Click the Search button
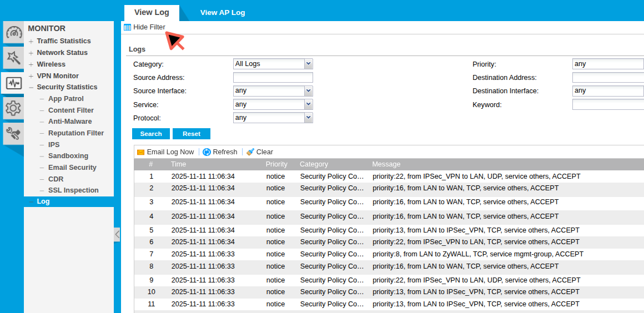The image size is (644, 313). (151, 134)
